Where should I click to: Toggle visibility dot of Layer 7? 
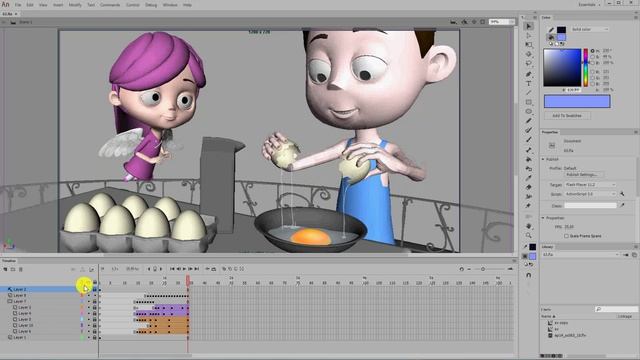click(89, 301)
